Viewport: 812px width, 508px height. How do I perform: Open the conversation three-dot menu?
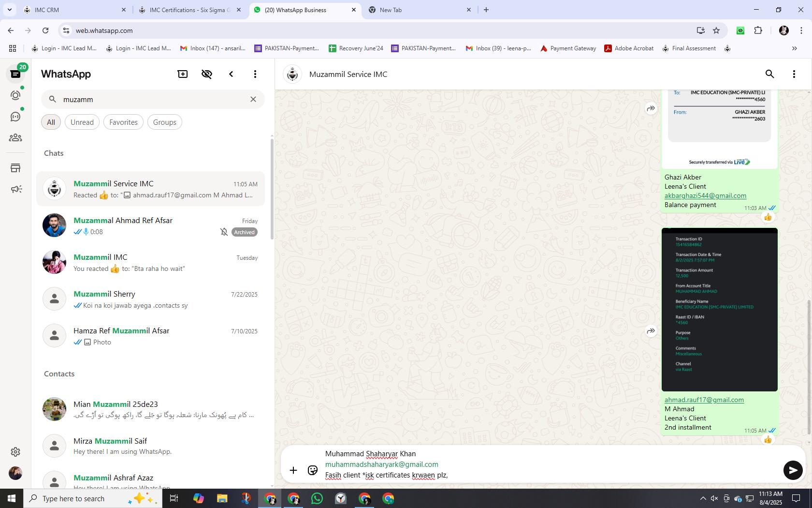pos(794,74)
